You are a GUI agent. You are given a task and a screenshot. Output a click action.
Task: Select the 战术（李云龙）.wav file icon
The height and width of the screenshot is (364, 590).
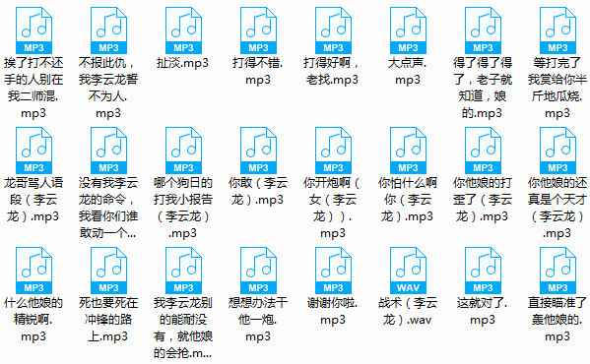[408, 271]
